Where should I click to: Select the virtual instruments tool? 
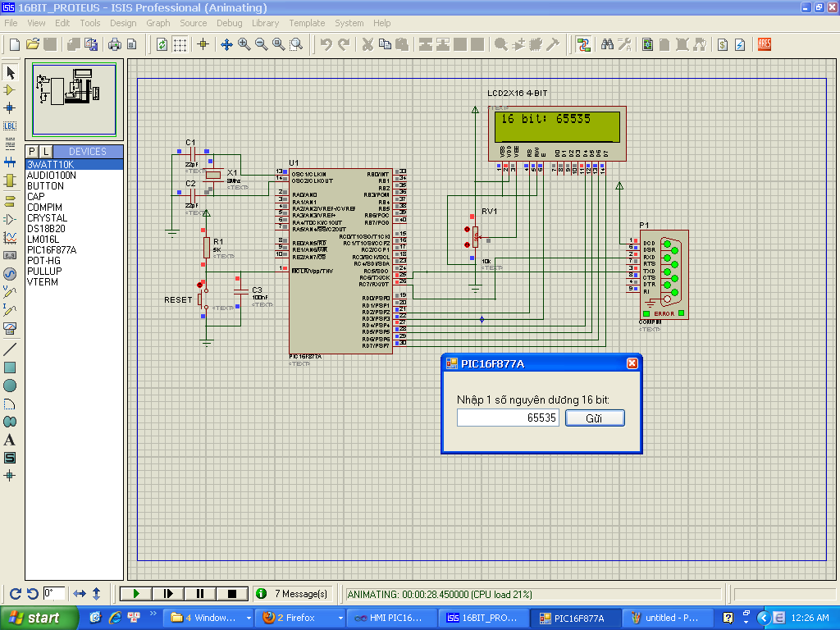click(10, 328)
